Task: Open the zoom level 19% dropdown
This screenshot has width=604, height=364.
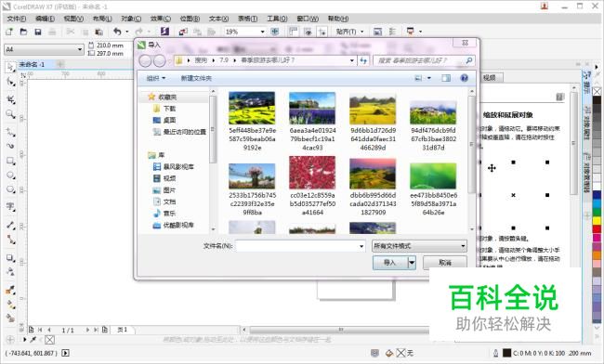Action: point(262,32)
